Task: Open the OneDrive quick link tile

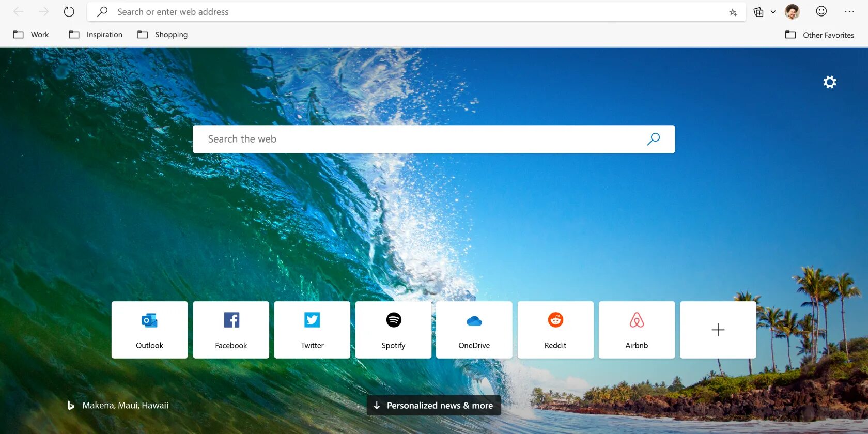Action: (474, 330)
